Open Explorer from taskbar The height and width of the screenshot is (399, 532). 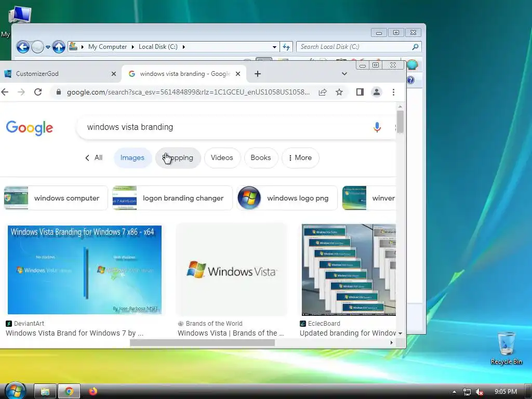pos(45,392)
